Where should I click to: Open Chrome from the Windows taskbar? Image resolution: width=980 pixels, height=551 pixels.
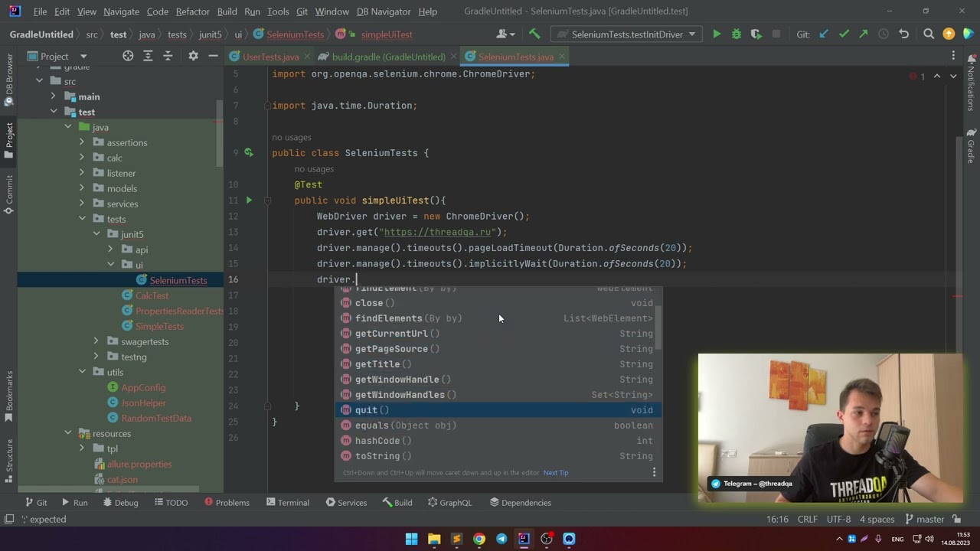pos(479,539)
